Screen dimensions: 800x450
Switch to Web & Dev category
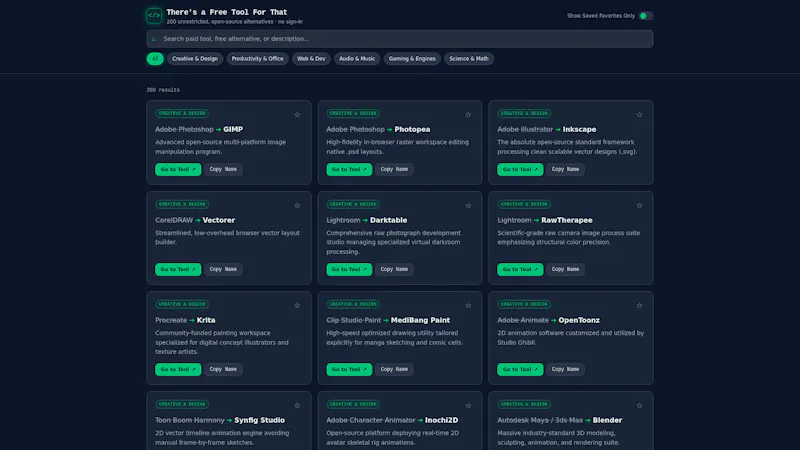point(311,59)
